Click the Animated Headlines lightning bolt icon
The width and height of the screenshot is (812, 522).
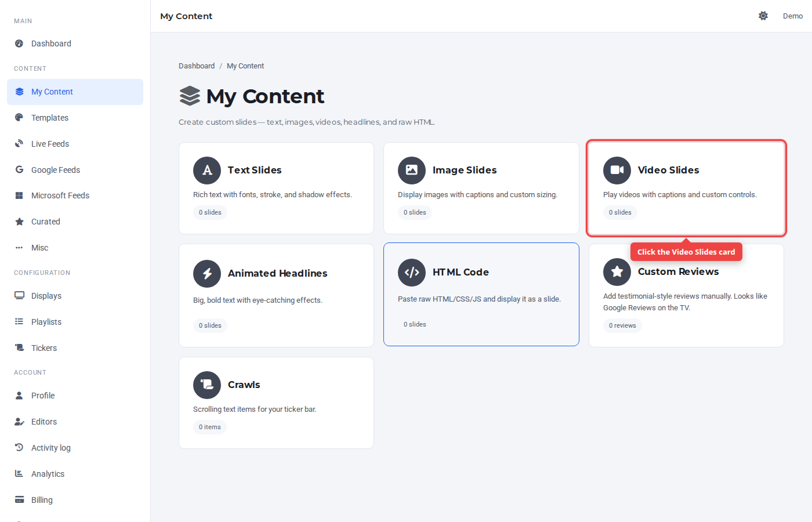[207, 274]
